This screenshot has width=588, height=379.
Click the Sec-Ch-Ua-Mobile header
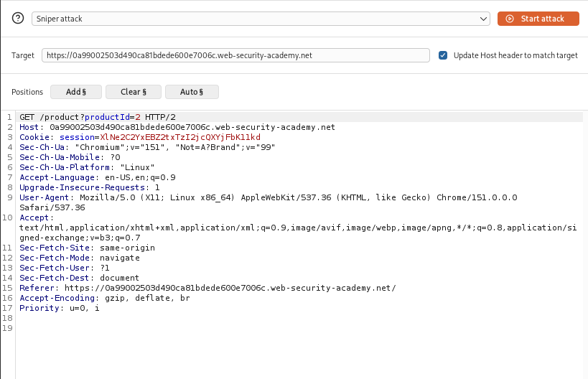coord(70,157)
